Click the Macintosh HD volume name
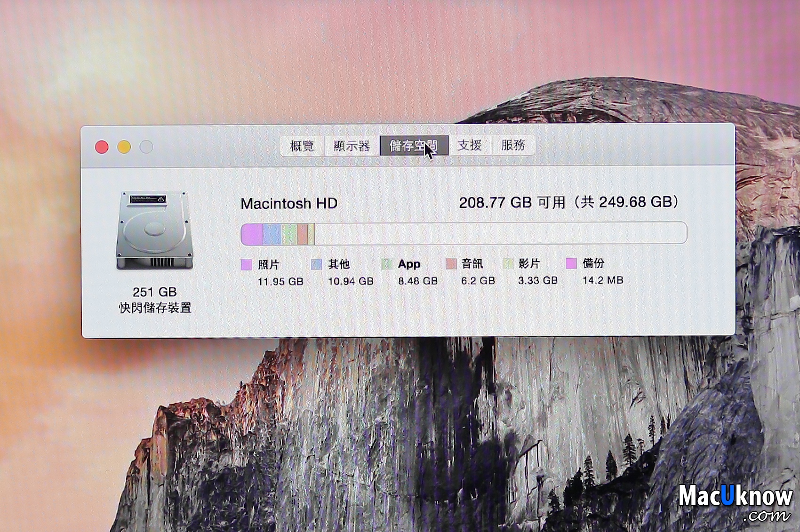Screen dimensions: 800x532 (289, 204)
